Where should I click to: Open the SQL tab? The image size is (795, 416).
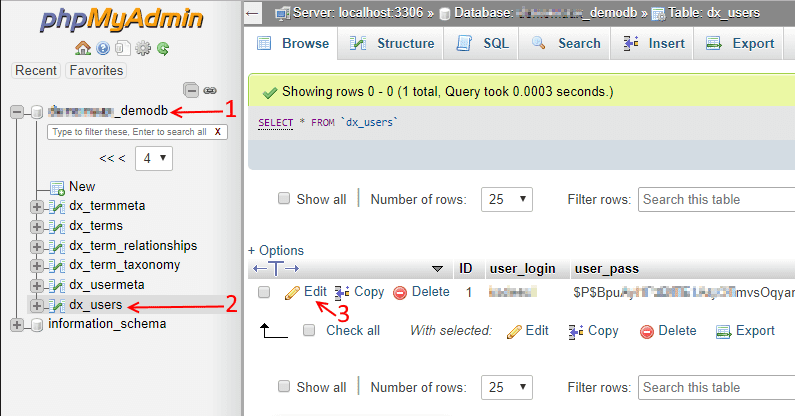pyautogui.click(x=482, y=44)
